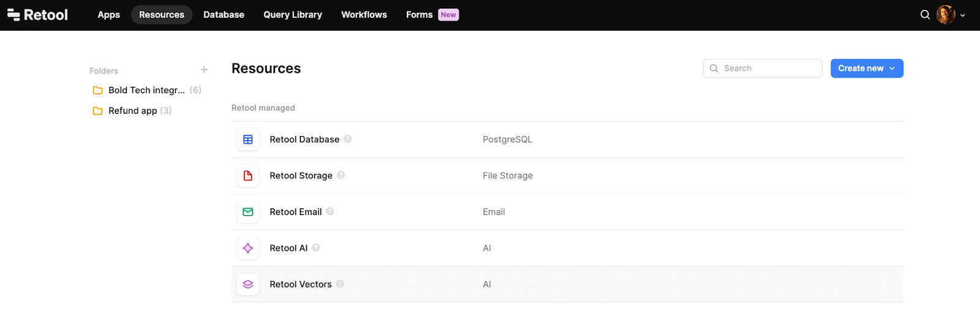Open the Apps tab
Screen dimensions: 980x318
click(109, 15)
